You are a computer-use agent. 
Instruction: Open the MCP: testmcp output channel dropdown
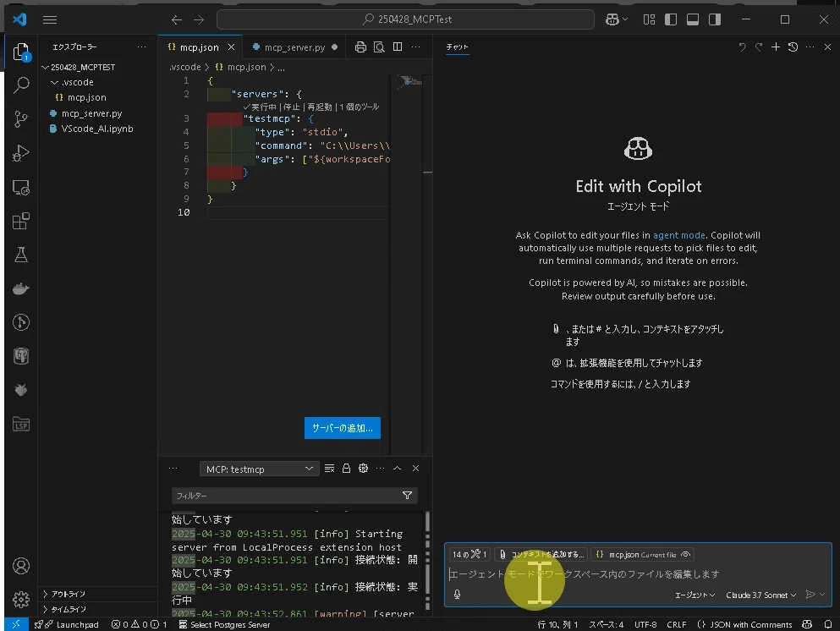[x=259, y=469]
